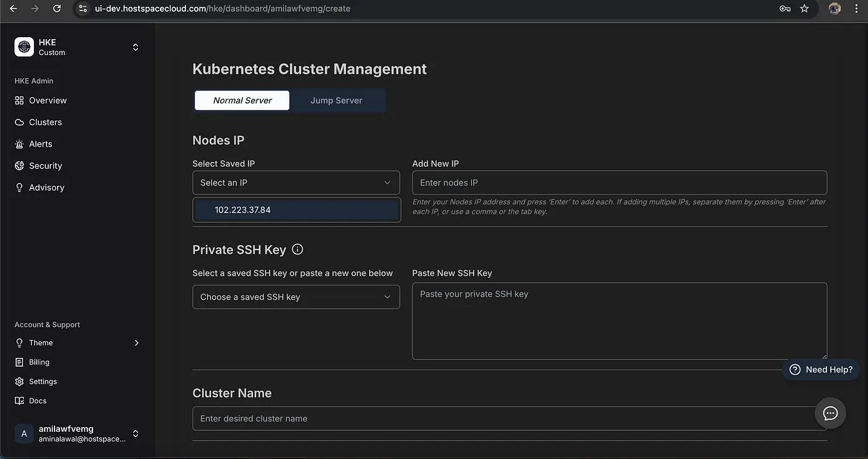Expand the Theme submenu chevron
This screenshot has width=868, height=459.
click(x=136, y=343)
